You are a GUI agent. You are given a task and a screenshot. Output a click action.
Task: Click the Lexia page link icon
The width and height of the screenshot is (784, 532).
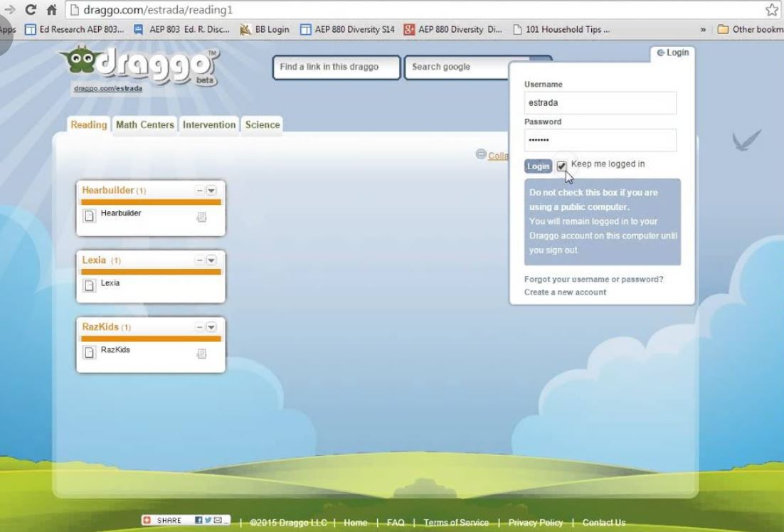click(90, 285)
